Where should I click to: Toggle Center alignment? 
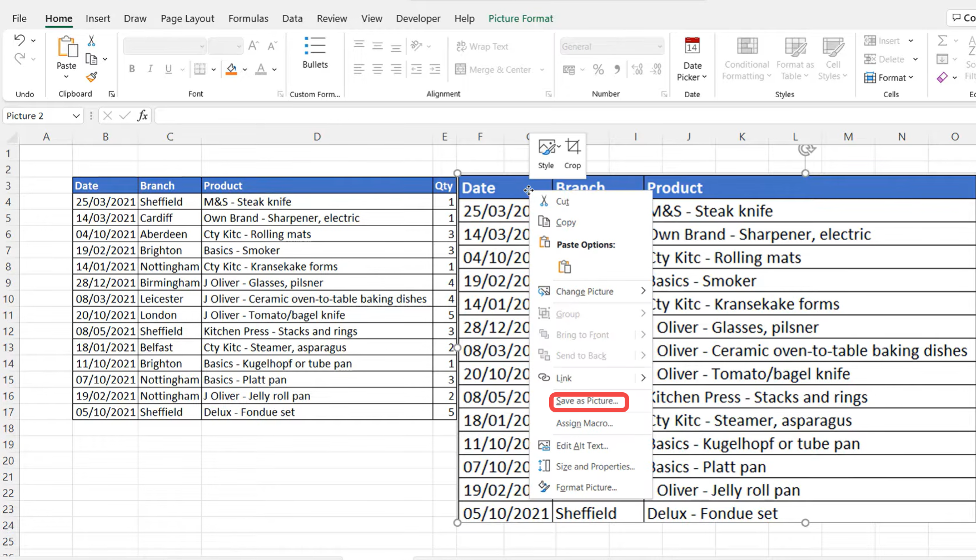378,69
